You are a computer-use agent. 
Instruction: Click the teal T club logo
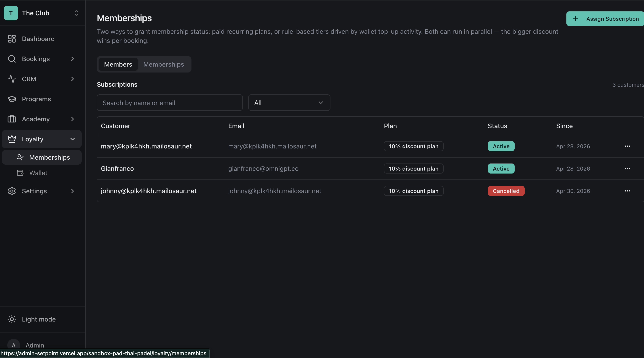pyautogui.click(x=11, y=13)
